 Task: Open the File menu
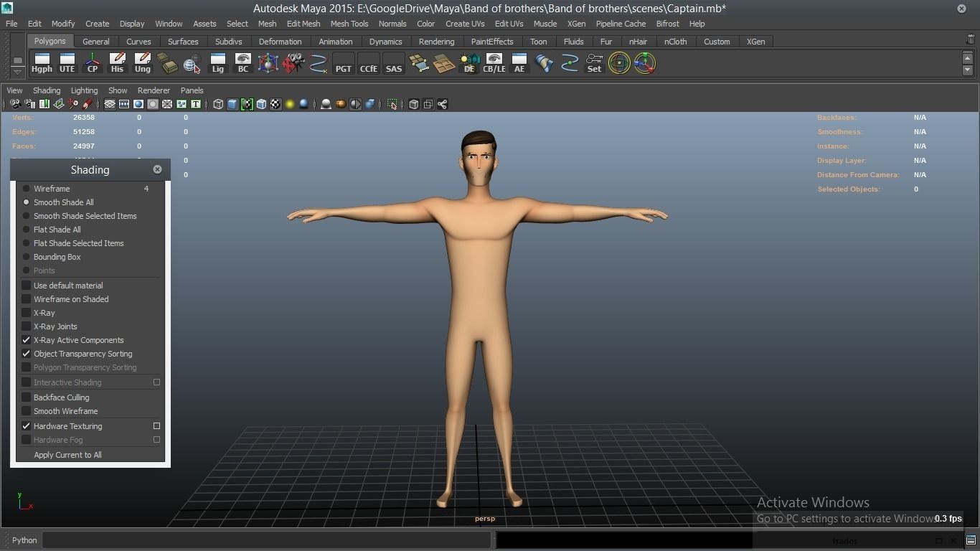click(x=11, y=24)
